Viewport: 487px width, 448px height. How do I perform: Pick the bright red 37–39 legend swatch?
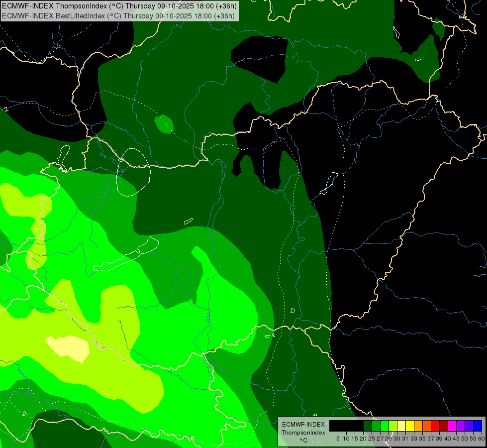click(435, 426)
